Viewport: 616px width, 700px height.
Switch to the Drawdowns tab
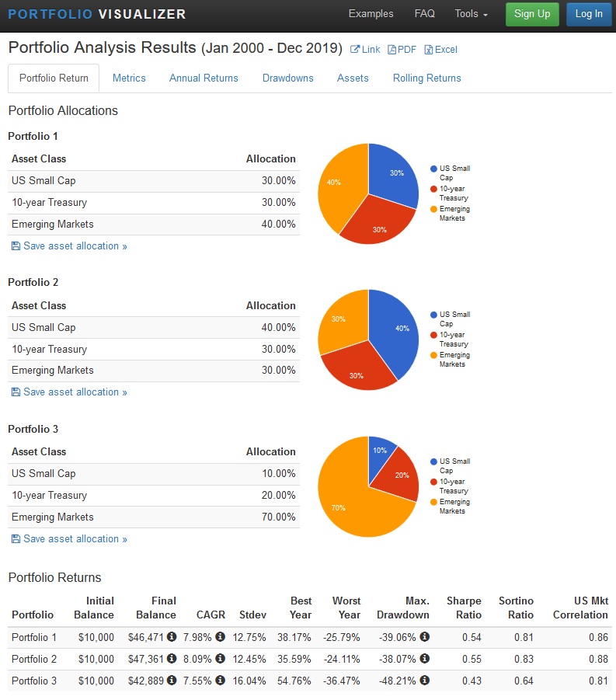pos(288,78)
